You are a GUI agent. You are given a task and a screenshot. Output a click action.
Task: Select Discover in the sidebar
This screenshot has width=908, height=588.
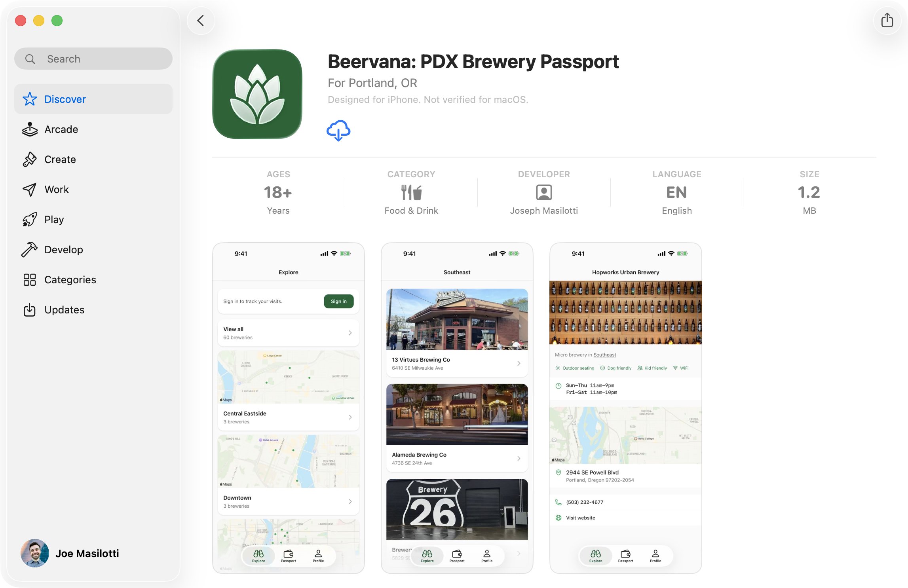pos(93,99)
